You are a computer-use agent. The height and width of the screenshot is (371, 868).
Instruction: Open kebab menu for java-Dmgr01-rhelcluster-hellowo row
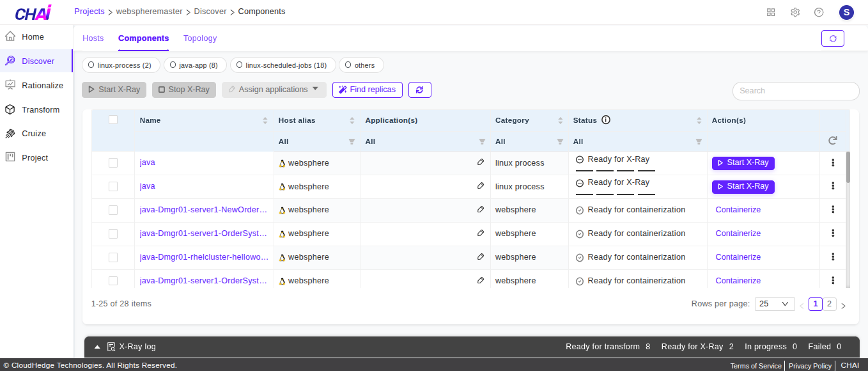coord(833,257)
